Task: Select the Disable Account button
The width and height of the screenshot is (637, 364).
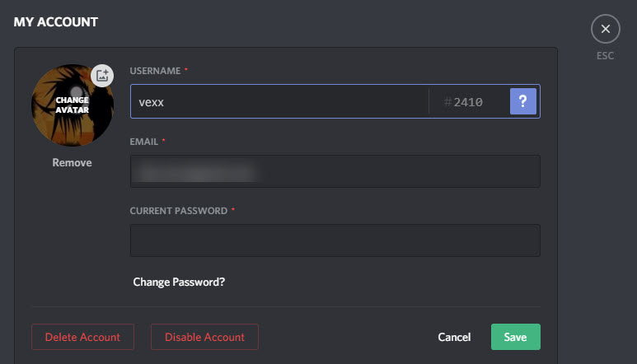Action: click(x=204, y=337)
